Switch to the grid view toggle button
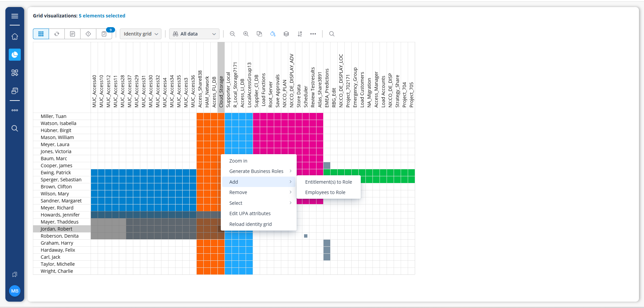 tap(41, 34)
